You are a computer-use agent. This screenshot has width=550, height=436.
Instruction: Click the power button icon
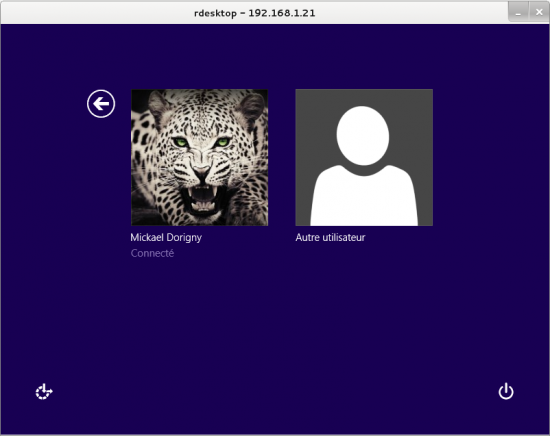506,391
